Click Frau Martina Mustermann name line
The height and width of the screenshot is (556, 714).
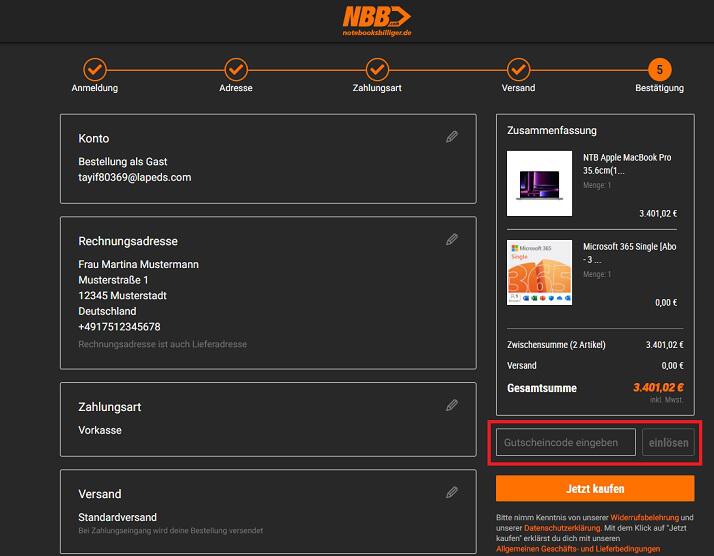(x=138, y=265)
